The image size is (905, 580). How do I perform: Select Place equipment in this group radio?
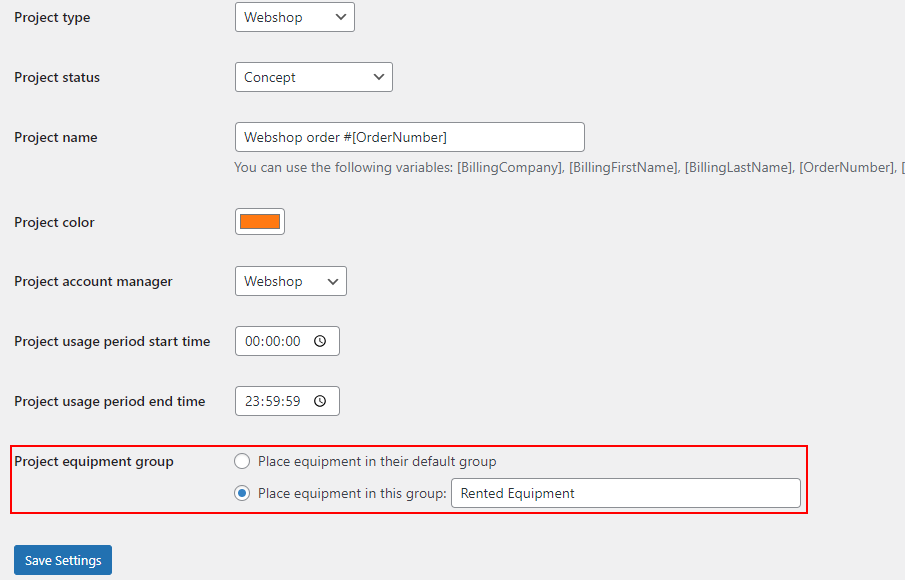pos(242,493)
